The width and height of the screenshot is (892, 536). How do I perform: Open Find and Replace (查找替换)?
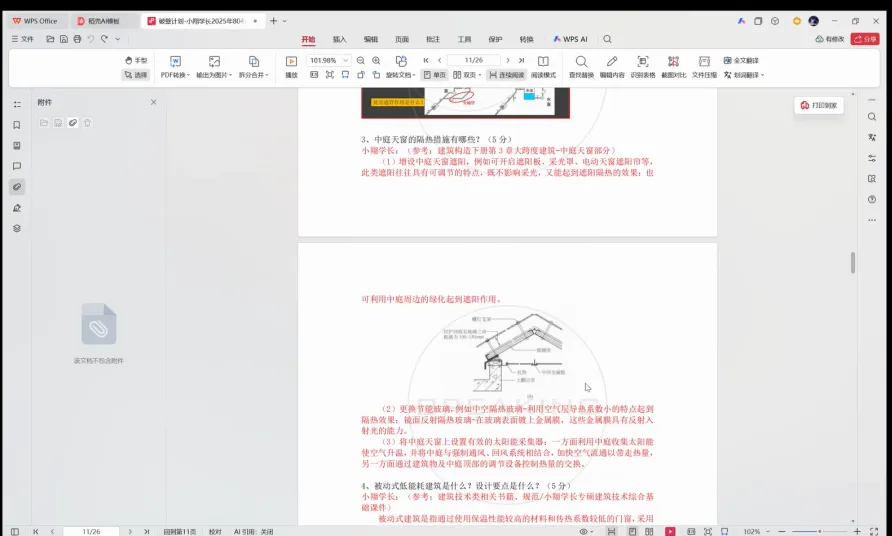(x=581, y=67)
